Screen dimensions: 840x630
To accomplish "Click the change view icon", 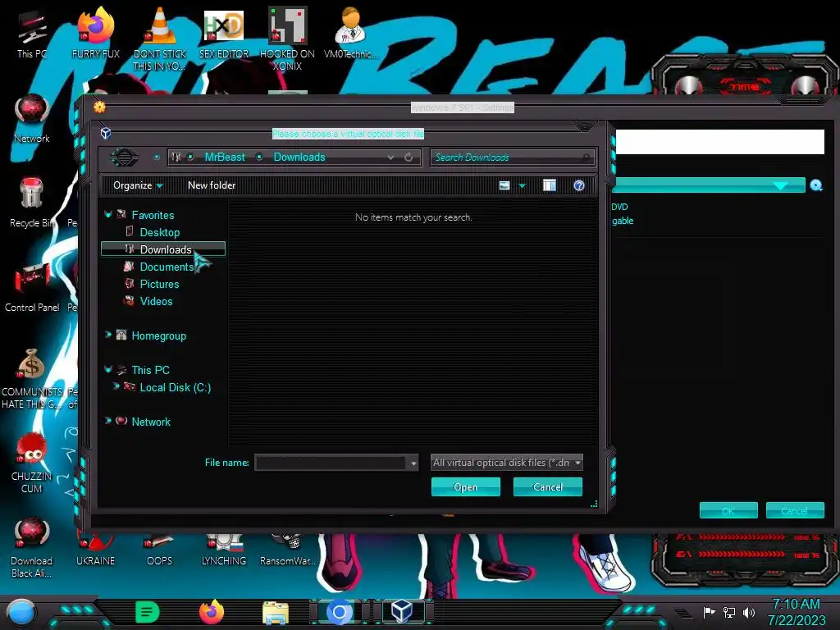I will tap(504, 185).
